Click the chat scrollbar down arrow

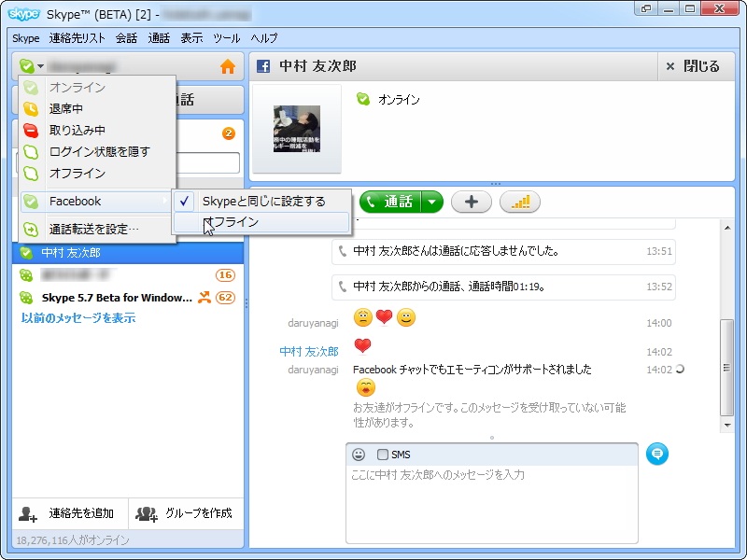click(727, 425)
